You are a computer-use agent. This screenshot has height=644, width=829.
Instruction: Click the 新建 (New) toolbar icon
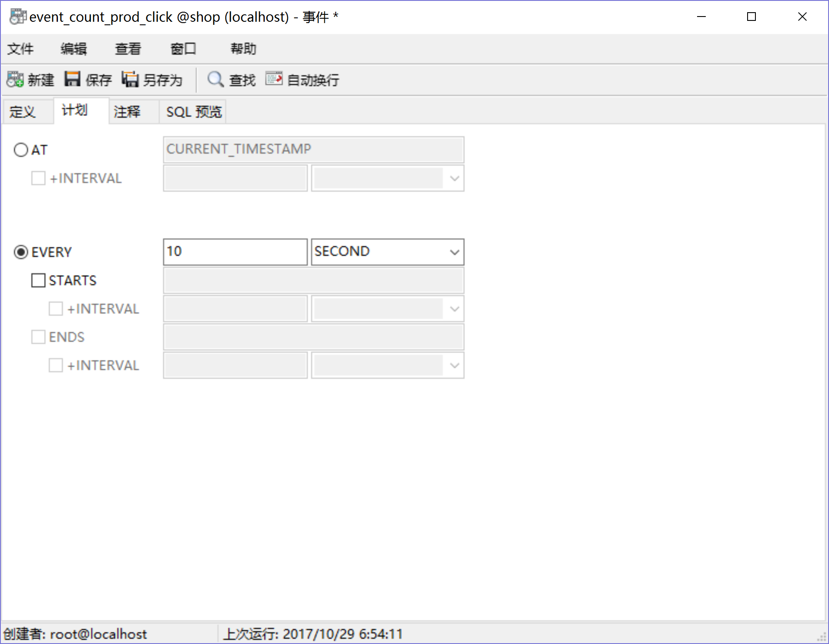coord(15,80)
